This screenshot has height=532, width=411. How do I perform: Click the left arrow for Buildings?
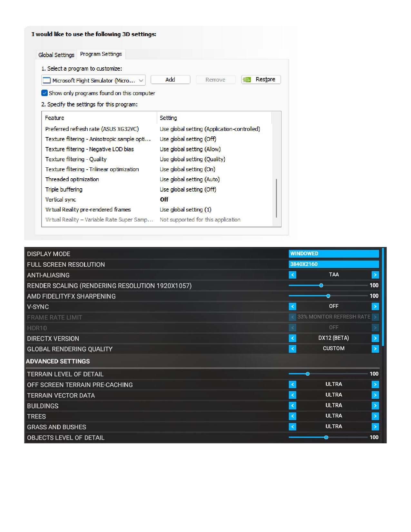(292, 406)
